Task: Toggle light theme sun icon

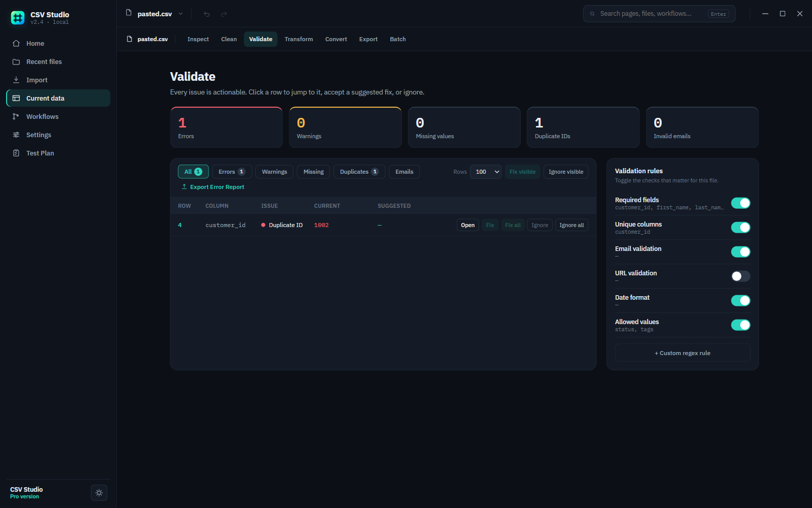Action: point(99,493)
